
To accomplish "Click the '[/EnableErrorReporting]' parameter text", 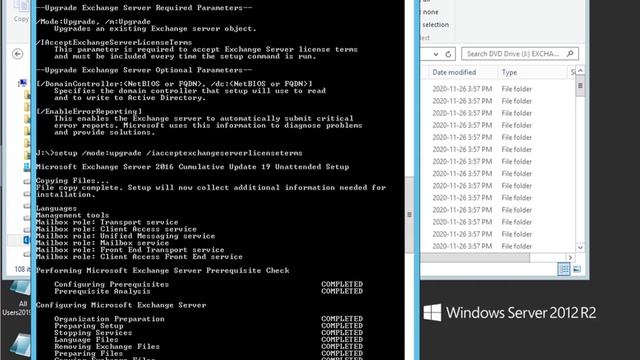I will point(89,111).
